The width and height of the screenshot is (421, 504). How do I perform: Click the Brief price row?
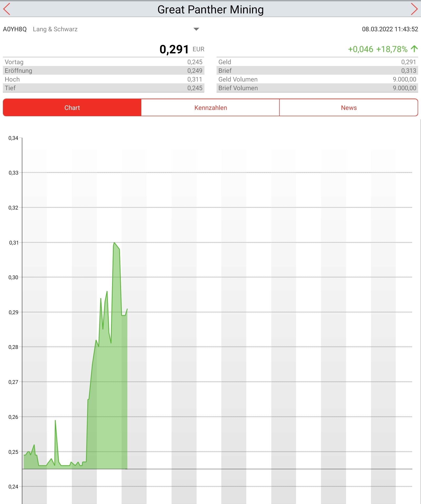[317, 71]
